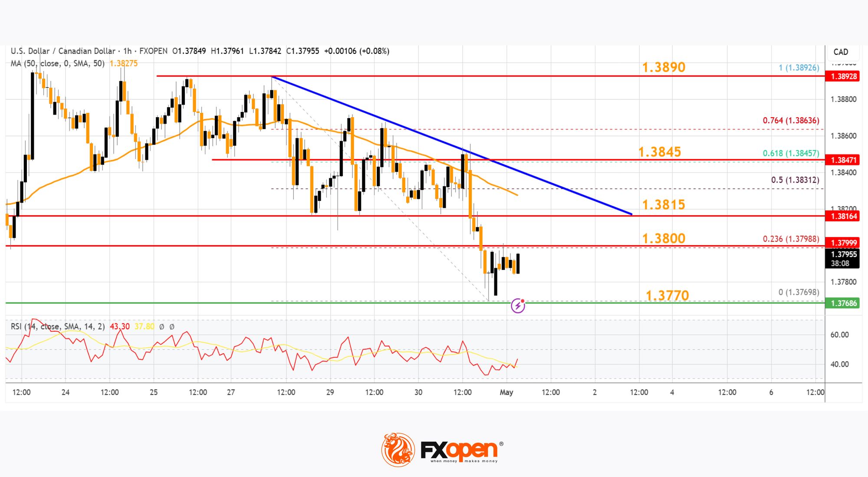The image size is (868, 477).
Task: Select the MA 50 indicator legend
Action: (x=57, y=64)
